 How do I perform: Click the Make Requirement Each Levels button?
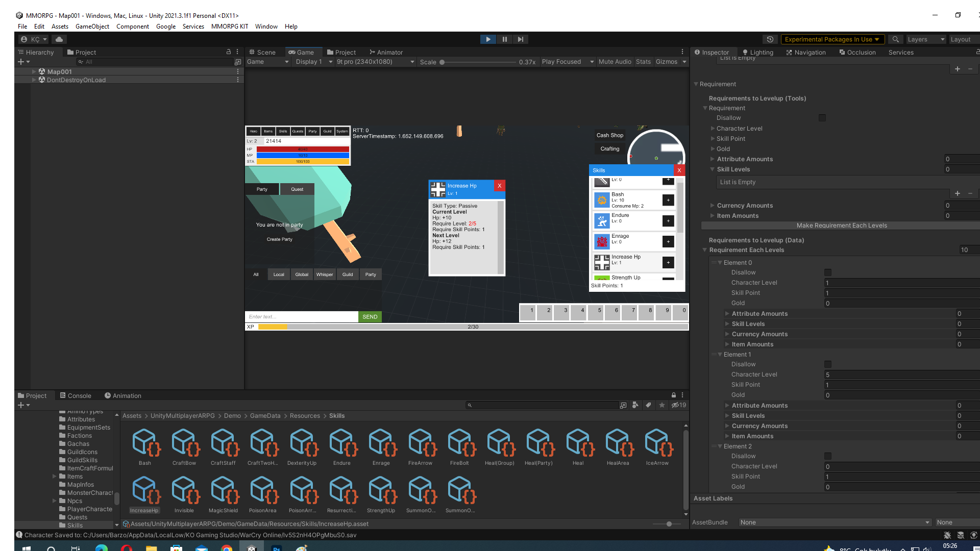841,225
